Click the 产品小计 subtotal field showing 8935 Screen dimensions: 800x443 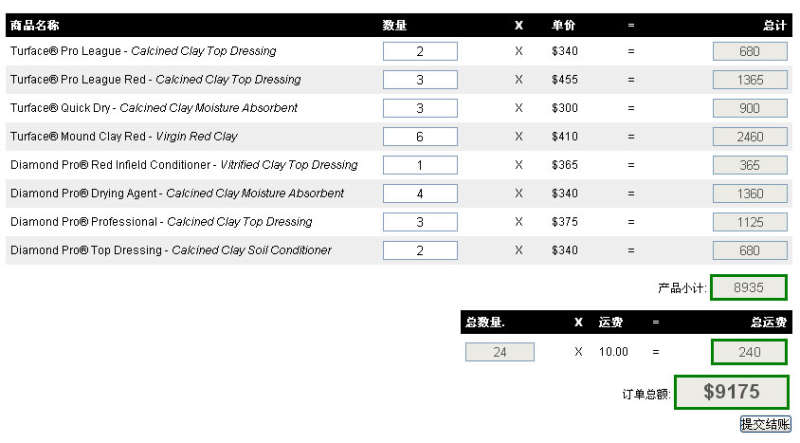click(x=748, y=288)
